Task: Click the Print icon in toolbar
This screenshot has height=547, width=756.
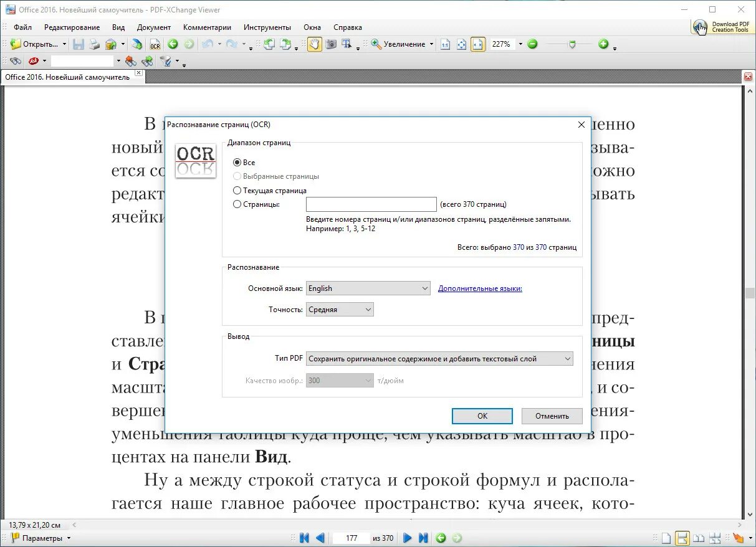Action: click(x=94, y=44)
